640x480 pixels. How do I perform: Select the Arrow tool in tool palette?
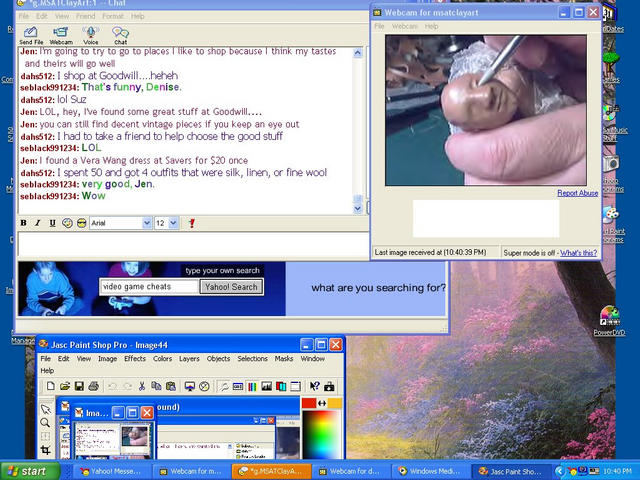click(x=45, y=409)
